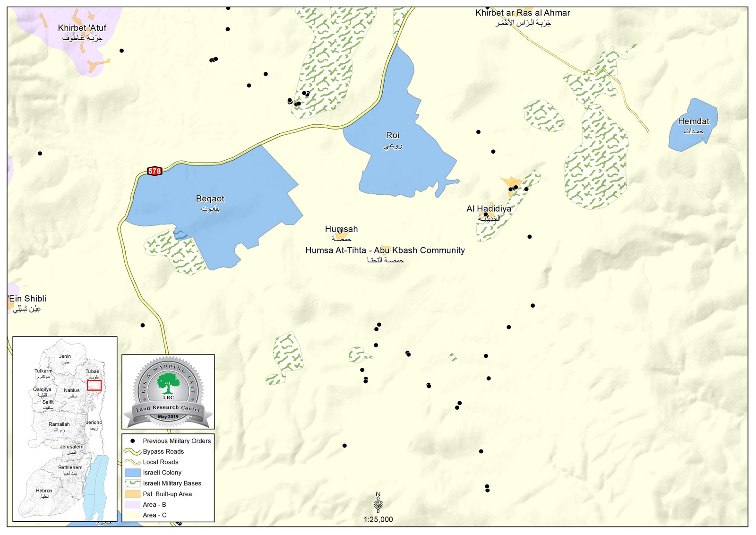Click the Khirbet ar Ras al Ahmar label
Screen dimensions: 756x535
(x=523, y=13)
